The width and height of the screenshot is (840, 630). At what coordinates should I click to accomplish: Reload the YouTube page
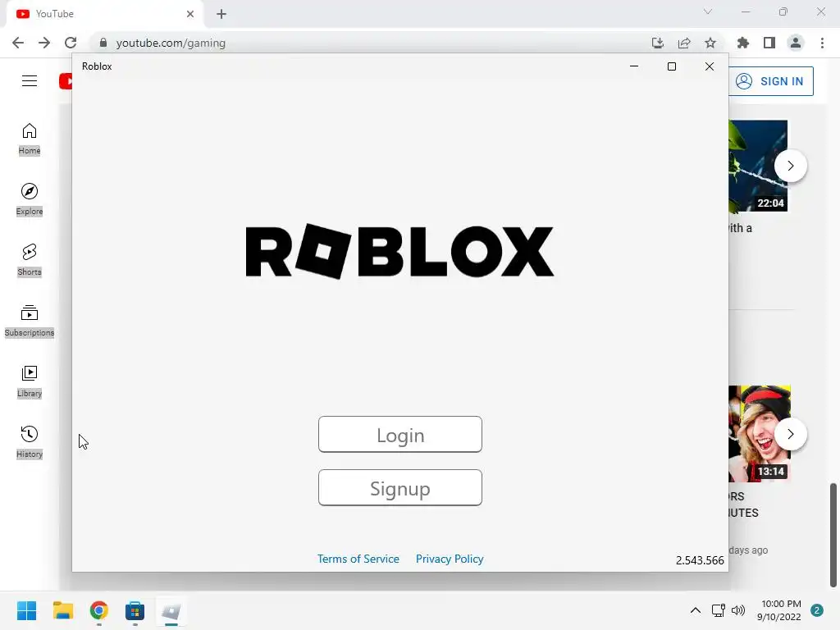[x=71, y=43]
